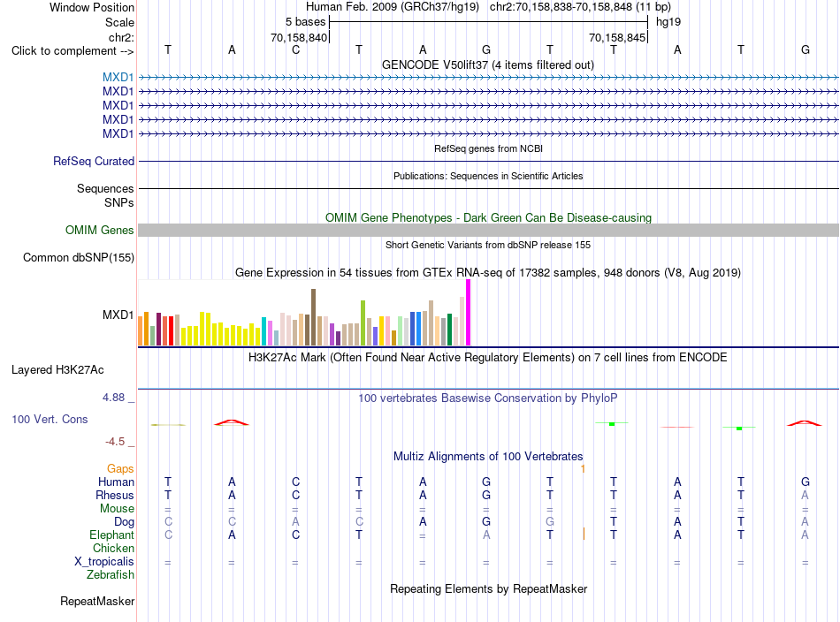
Task: Select the 'SNPs' track label
Action: click(x=119, y=203)
